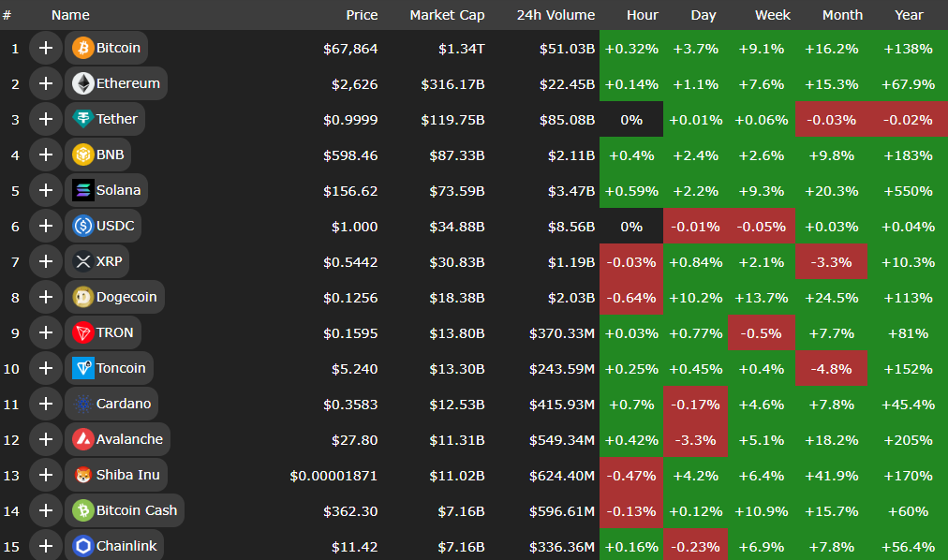Viewport: 948px width, 560px height.
Task: Click the Solana logo icon
Action: point(83,190)
